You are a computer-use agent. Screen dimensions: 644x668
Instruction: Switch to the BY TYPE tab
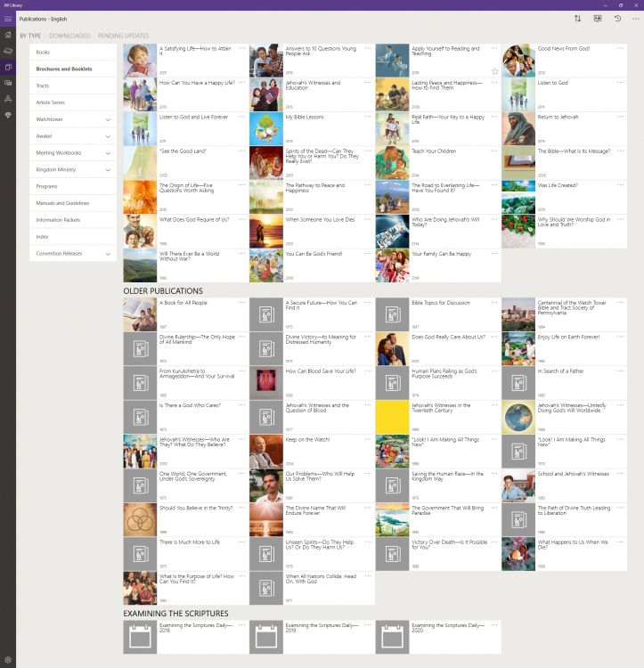point(30,36)
